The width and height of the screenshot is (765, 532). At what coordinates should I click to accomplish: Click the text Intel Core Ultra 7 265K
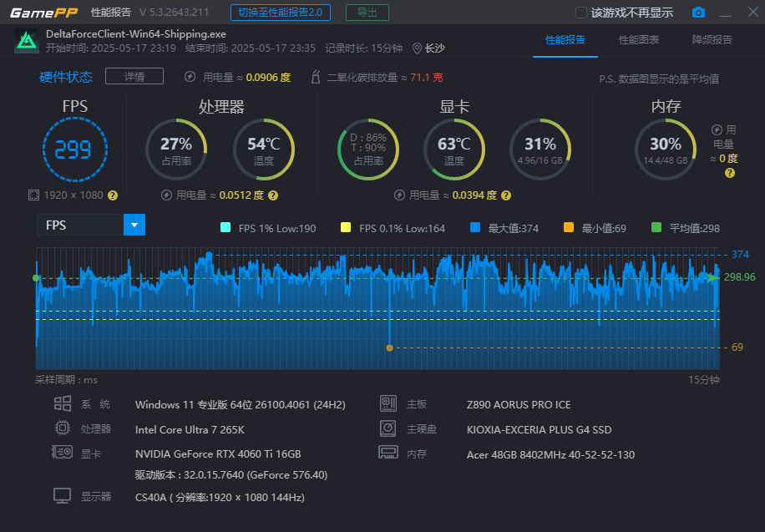(190, 430)
